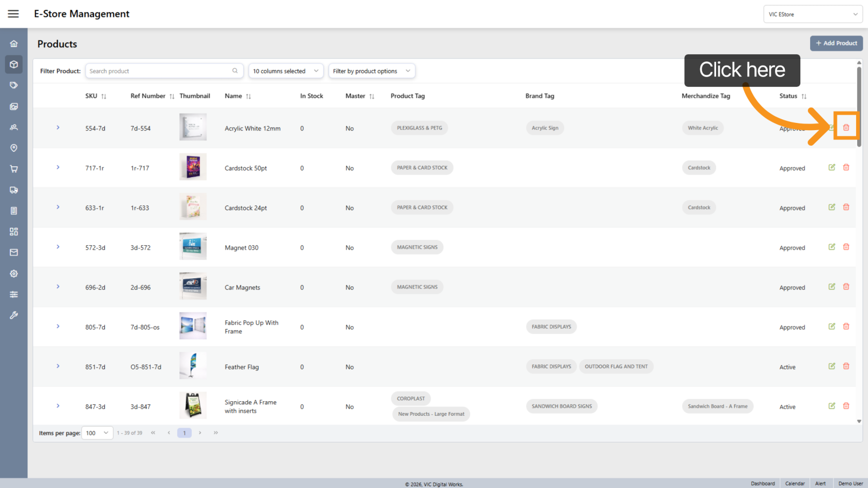868x488 pixels.
Task: Open the VIC EStore store dropdown
Action: (812, 14)
